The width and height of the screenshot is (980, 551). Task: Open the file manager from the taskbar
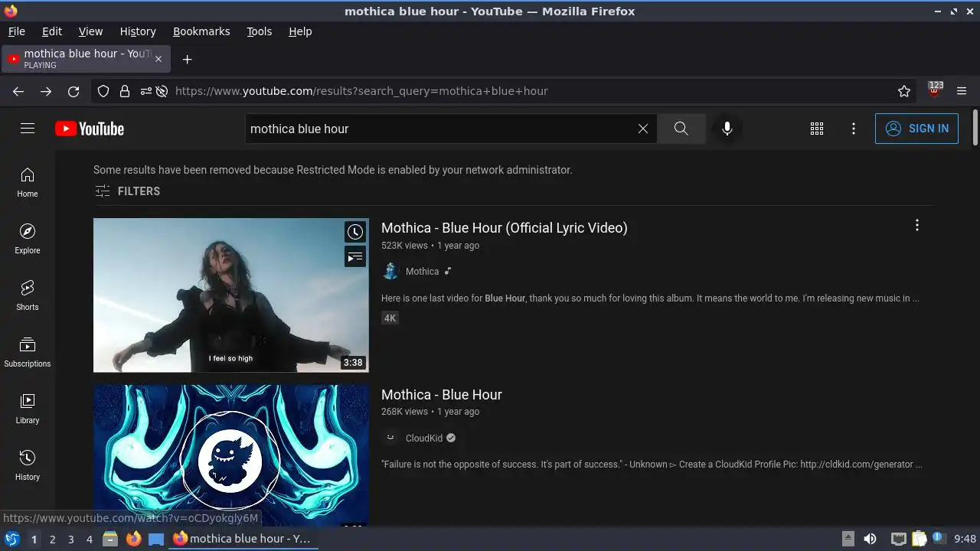point(110,539)
